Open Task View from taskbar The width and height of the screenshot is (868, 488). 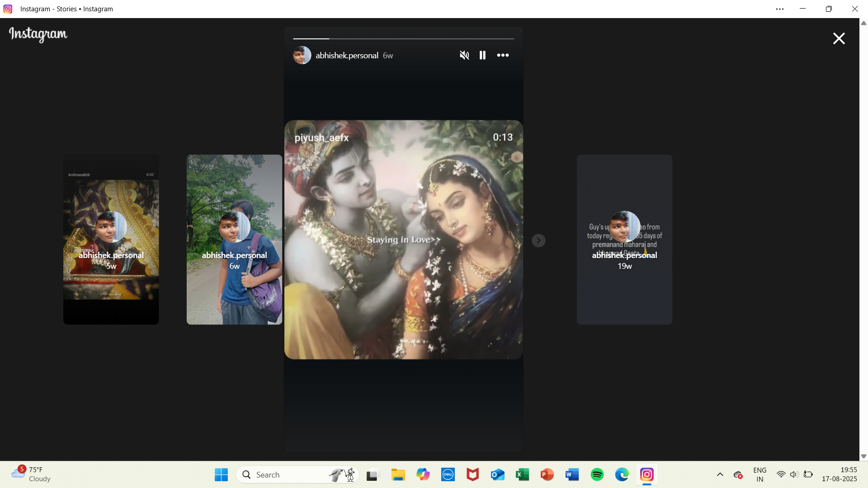373,475
